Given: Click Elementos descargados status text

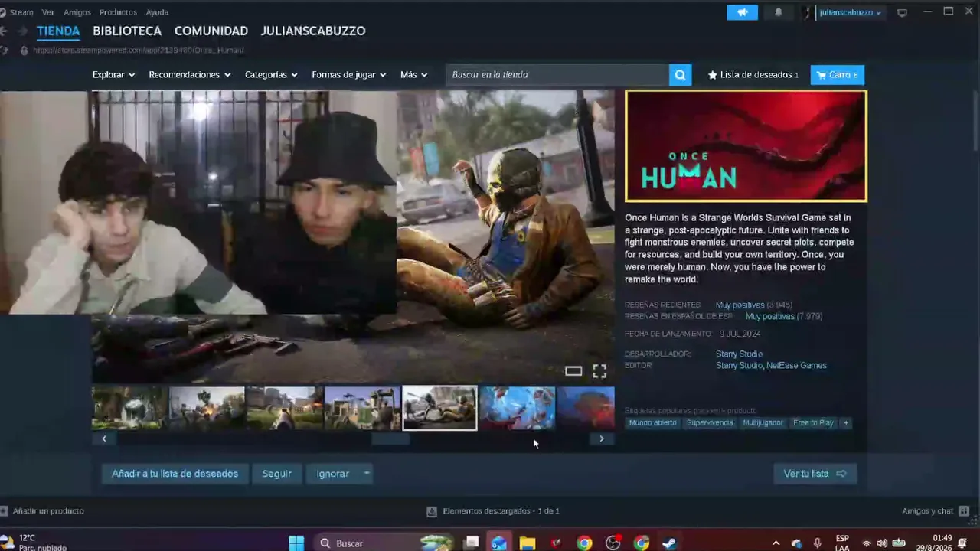Looking at the screenshot, I should coord(501,510).
